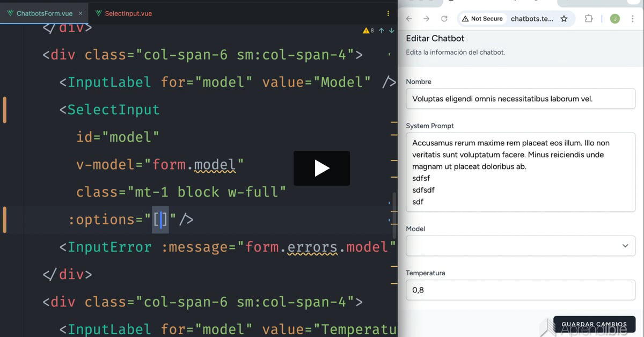This screenshot has width=644, height=337.
Task: Close the ChatbotsForm.vue tab
Action: click(80, 13)
